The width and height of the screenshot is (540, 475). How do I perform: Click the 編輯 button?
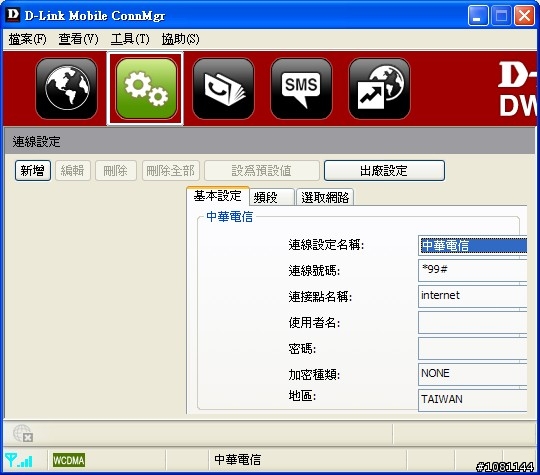[x=73, y=171]
